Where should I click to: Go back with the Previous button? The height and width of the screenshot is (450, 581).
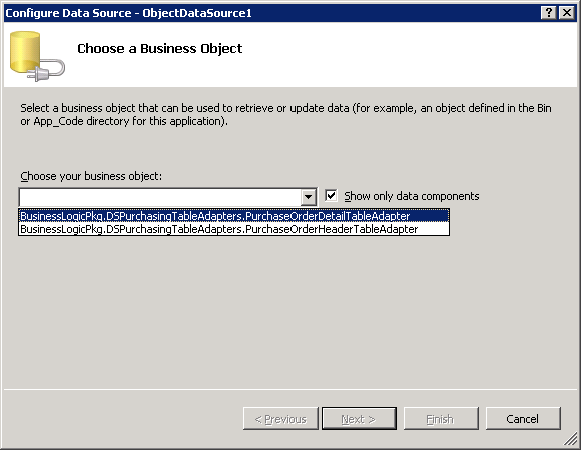coord(280,419)
